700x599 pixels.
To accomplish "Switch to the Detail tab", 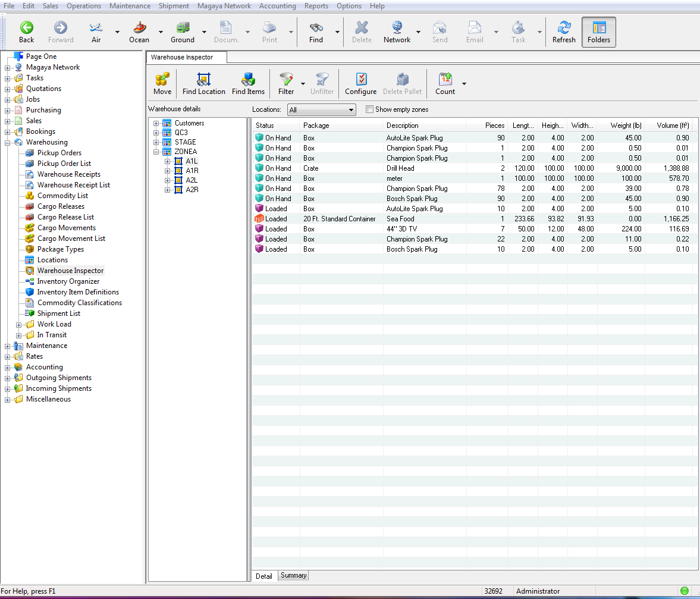I will click(x=264, y=576).
